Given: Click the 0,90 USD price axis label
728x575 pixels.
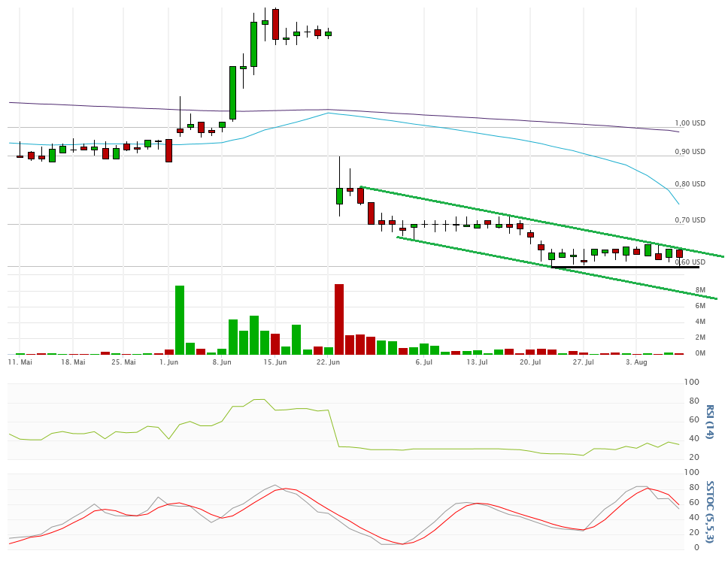Looking at the screenshot, I should pyautogui.click(x=690, y=152).
